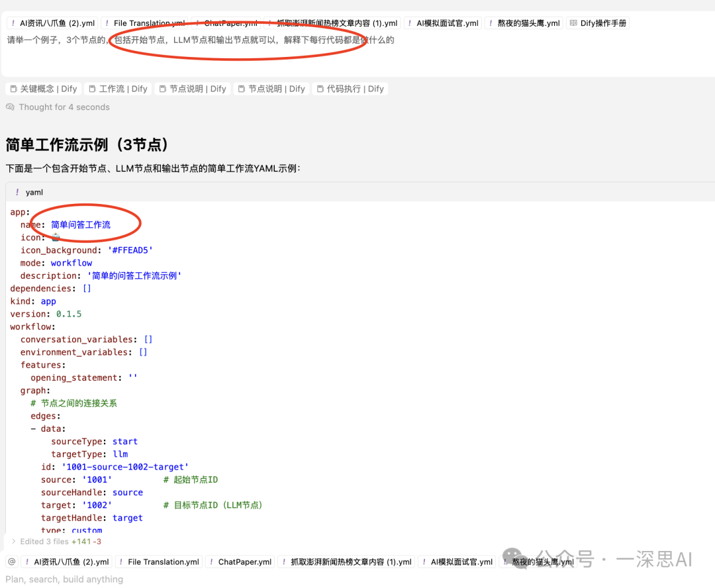Open the Dify操作手册 docs chip
This screenshot has width=715, height=588.
coord(598,23)
